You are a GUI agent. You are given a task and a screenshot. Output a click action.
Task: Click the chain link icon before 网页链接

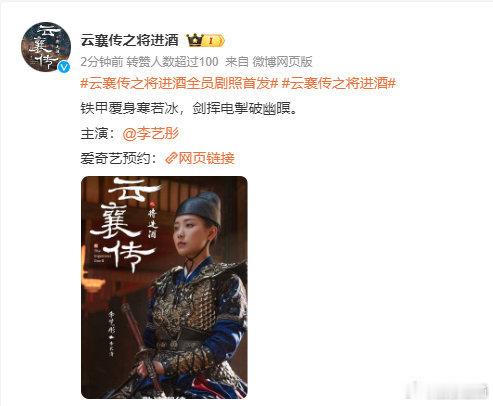[x=171, y=158]
